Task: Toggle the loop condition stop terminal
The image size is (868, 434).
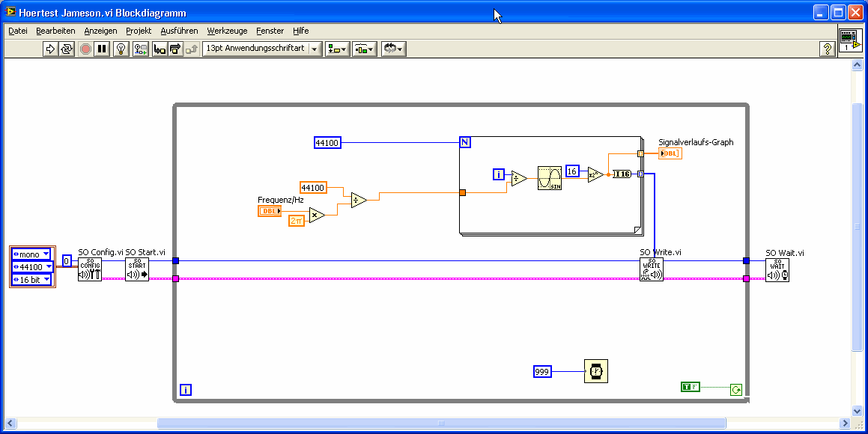Action: (x=735, y=390)
